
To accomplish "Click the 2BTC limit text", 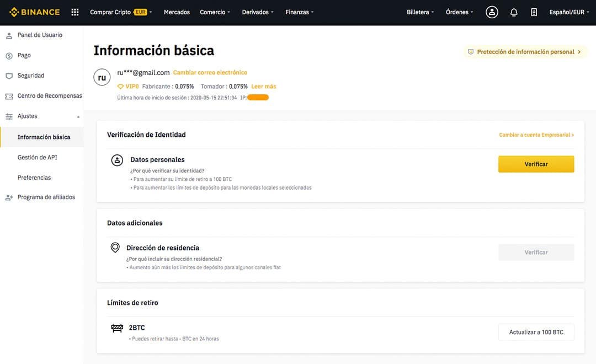I will click(x=137, y=328).
